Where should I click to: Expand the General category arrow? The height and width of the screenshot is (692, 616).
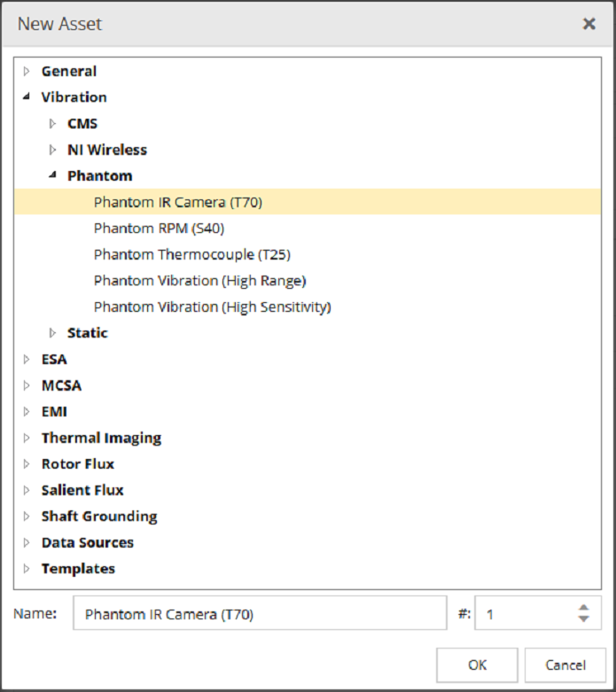coord(27,71)
